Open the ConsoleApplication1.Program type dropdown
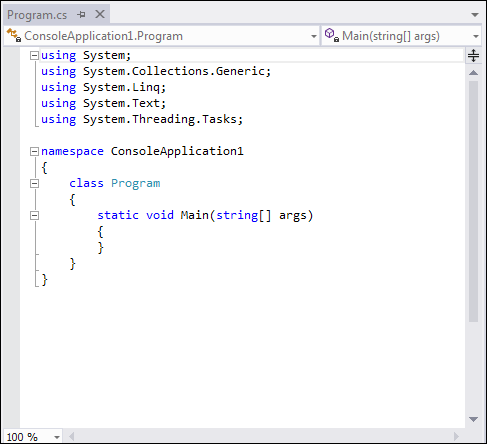Screen dimensions: 487x444 314,36
